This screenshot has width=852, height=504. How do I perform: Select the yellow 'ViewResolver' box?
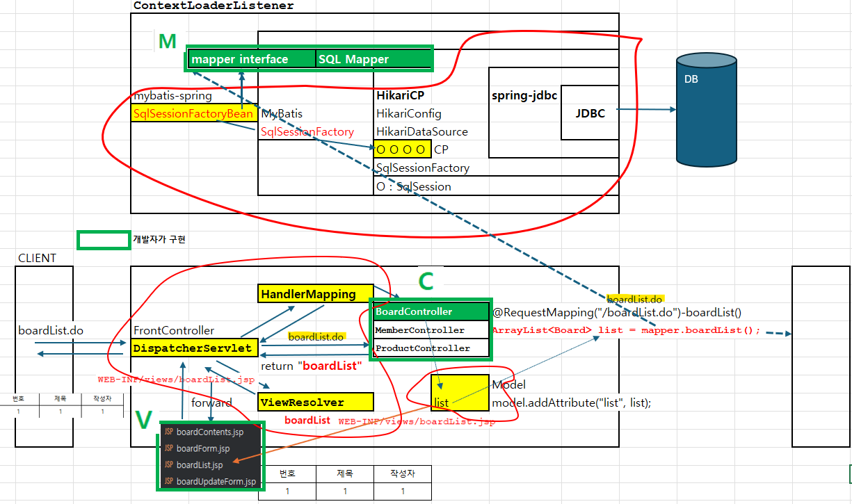(316, 402)
